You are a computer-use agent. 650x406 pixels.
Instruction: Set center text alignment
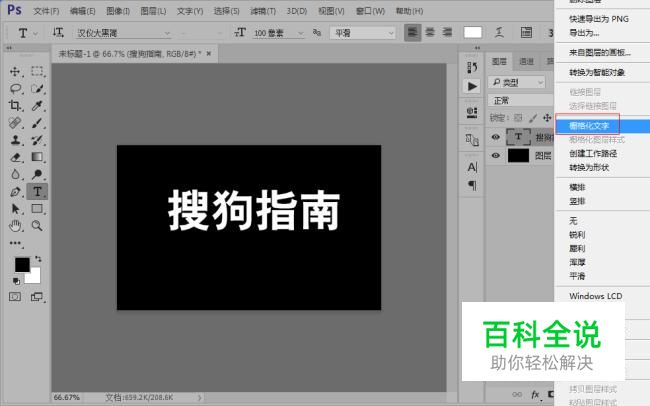coord(430,32)
